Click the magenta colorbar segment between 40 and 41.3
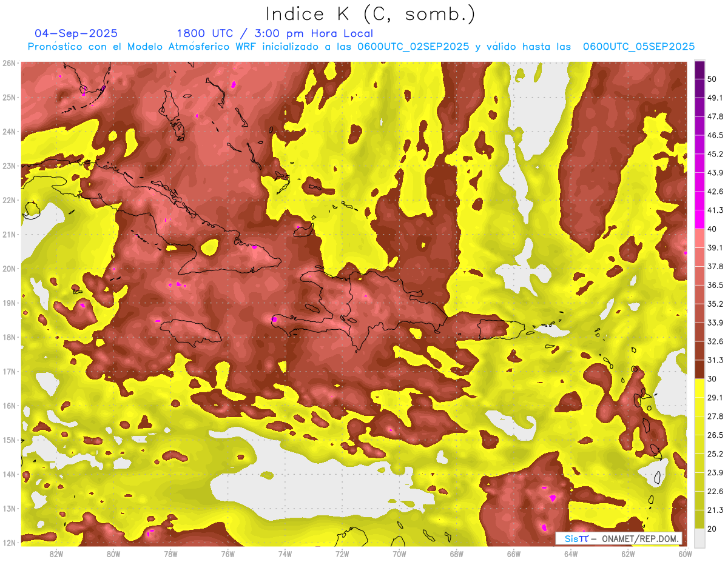This screenshot has height=562, width=728. point(699,219)
